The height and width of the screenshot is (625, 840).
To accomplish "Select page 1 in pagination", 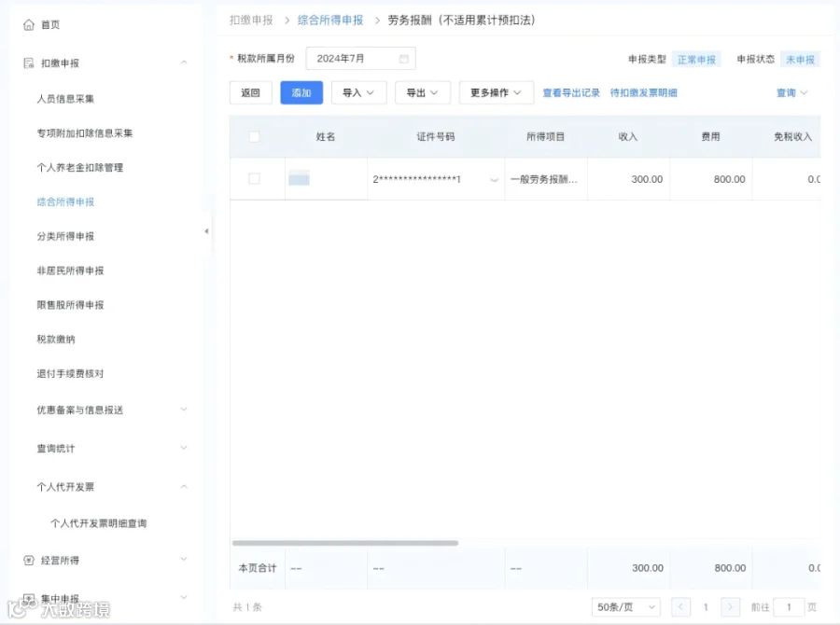I will (x=706, y=606).
